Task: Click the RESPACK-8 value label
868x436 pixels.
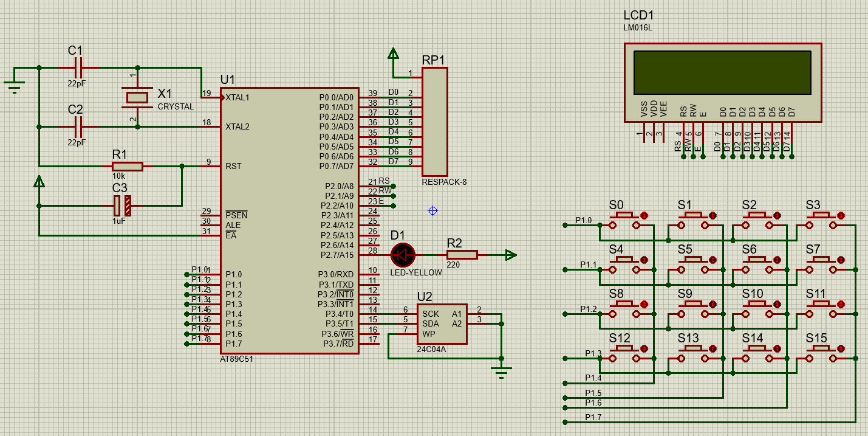Action: [x=444, y=182]
